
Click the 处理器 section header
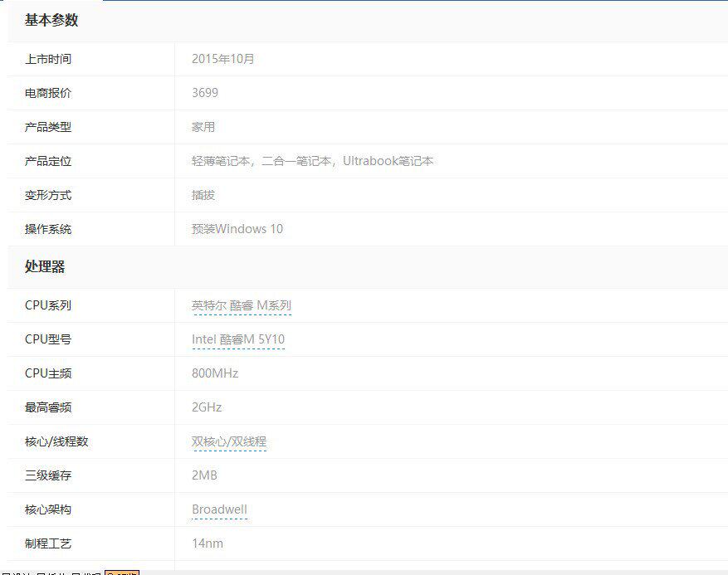[45, 266]
